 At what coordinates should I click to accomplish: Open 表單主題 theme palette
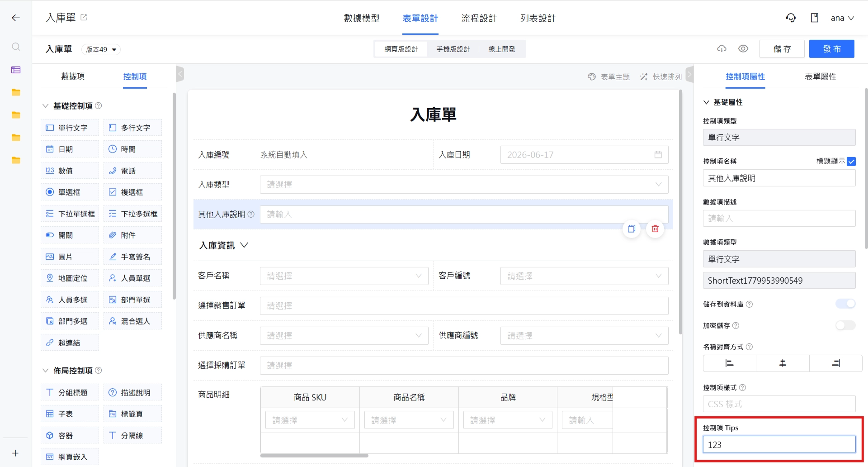coord(609,76)
